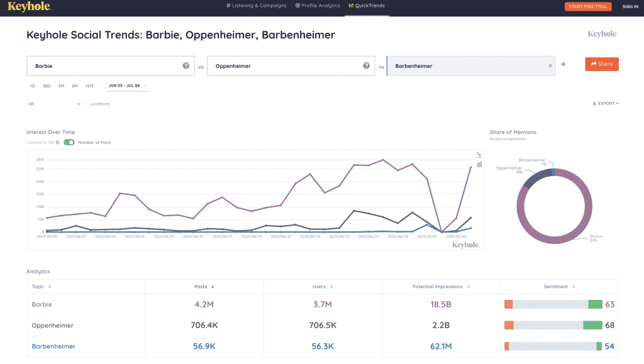Open the help icon in Oppenheimer field

click(367, 65)
